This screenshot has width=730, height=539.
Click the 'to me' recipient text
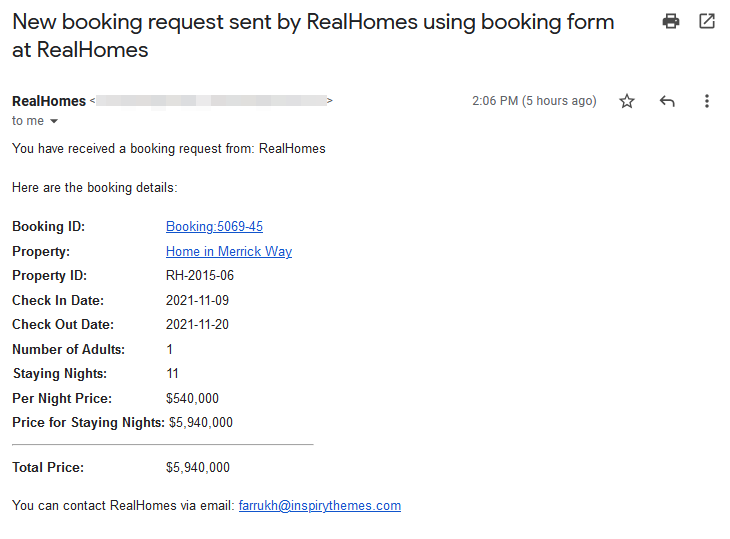click(28, 121)
